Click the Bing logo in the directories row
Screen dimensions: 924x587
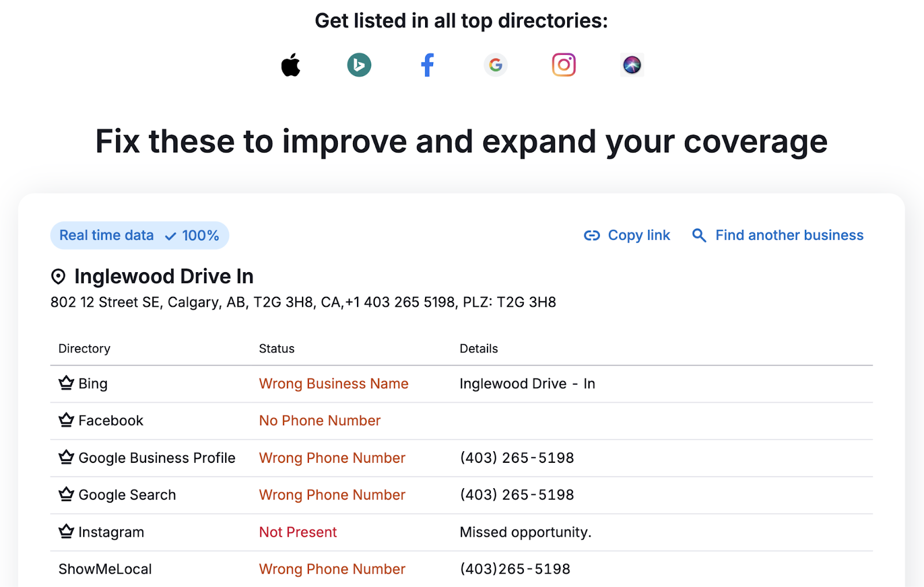(359, 65)
